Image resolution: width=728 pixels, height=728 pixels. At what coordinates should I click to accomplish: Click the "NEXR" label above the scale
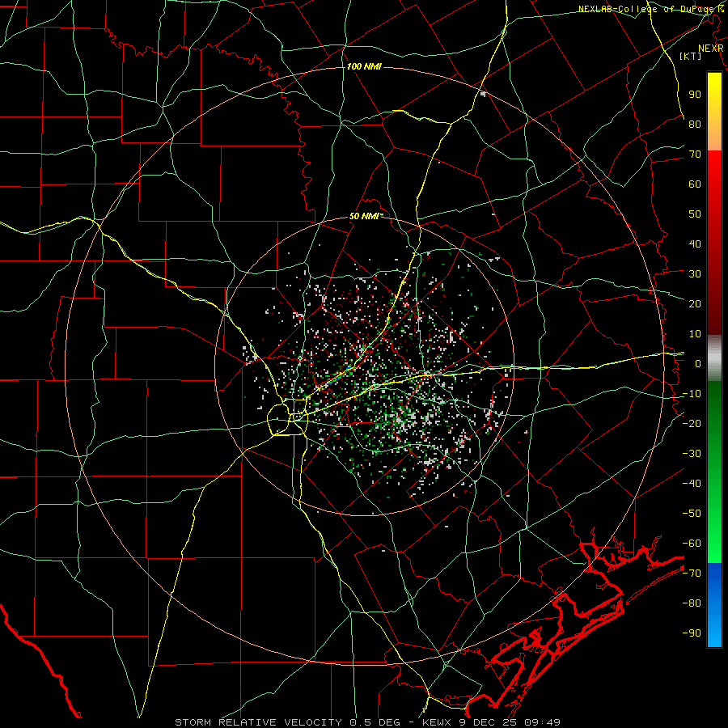click(x=710, y=49)
